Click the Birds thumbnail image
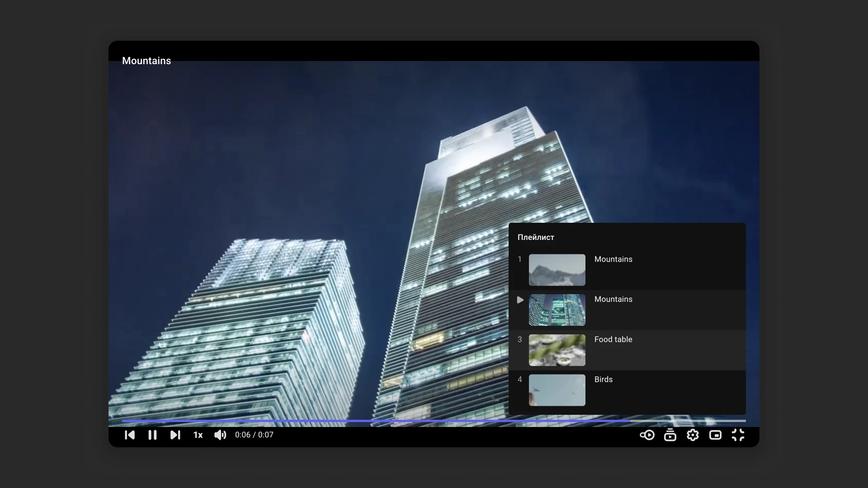The image size is (868, 488). tap(557, 390)
